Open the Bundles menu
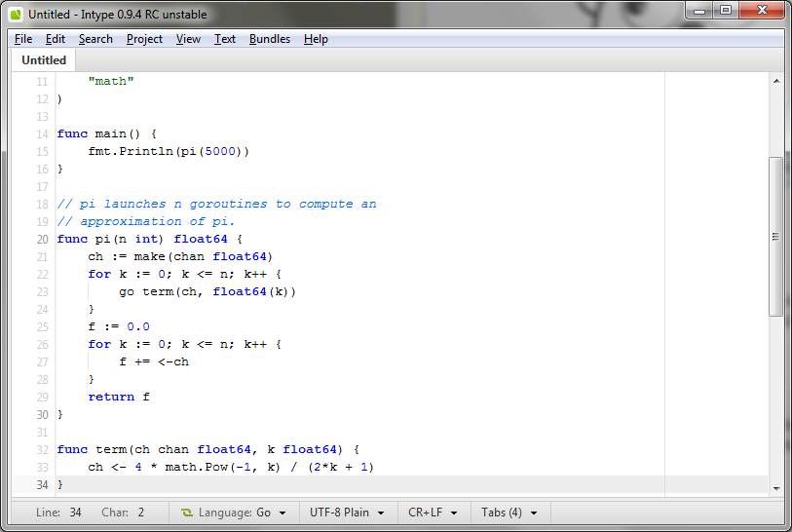This screenshot has width=792, height=532. 270,39
